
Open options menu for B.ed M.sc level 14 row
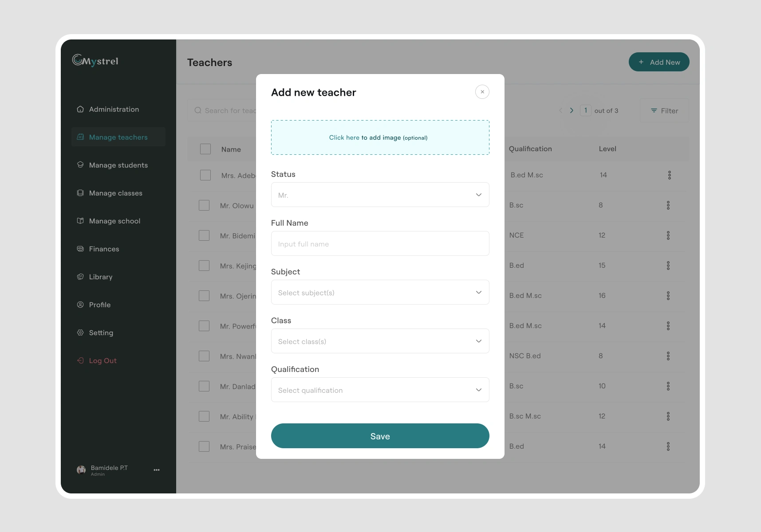coord(670,175)
